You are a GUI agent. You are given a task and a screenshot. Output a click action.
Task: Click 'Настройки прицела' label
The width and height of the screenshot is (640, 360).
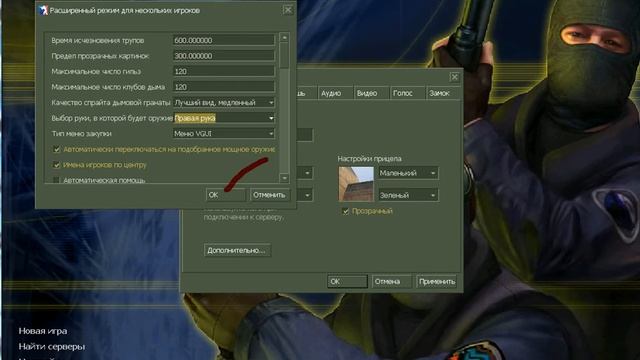pyautogui.click(x=369, y=159)
